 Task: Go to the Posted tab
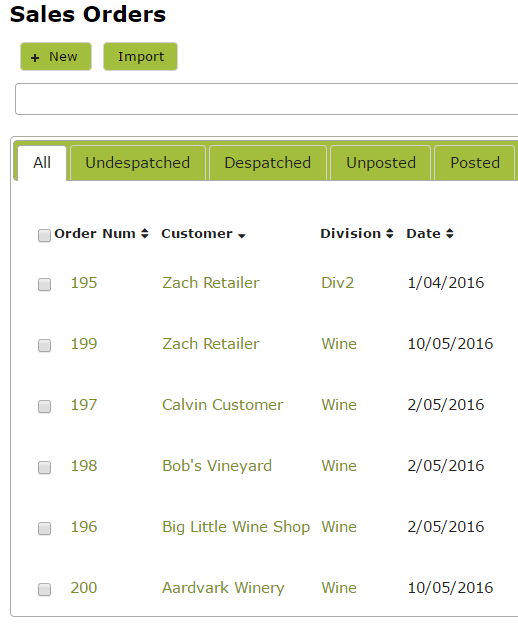(475, 163)
